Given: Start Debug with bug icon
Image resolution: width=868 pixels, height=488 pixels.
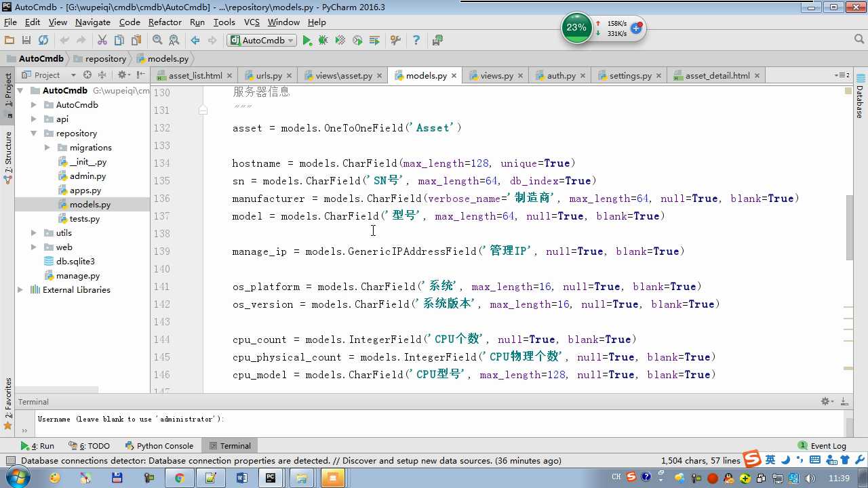Looking at the screenshot, I should (323, 41).
